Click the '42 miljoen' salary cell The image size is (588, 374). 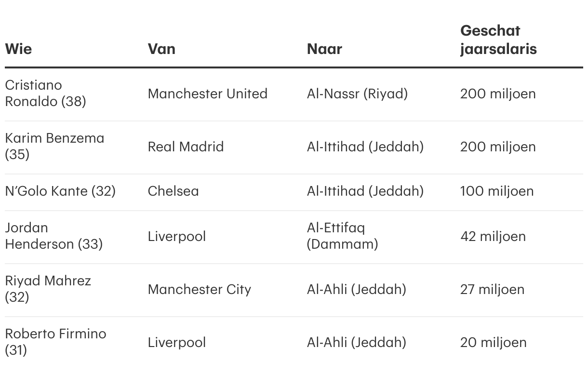click(x=493, y=237)
